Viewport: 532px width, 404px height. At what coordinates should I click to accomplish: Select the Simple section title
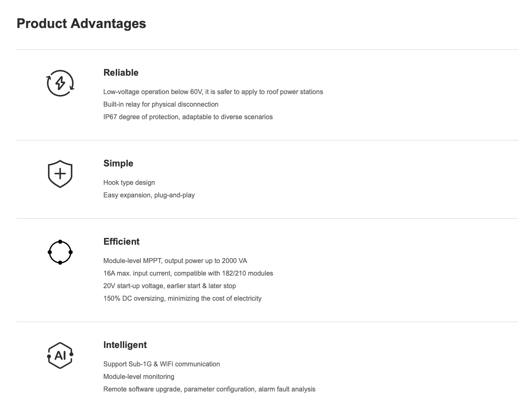point(118,164)
